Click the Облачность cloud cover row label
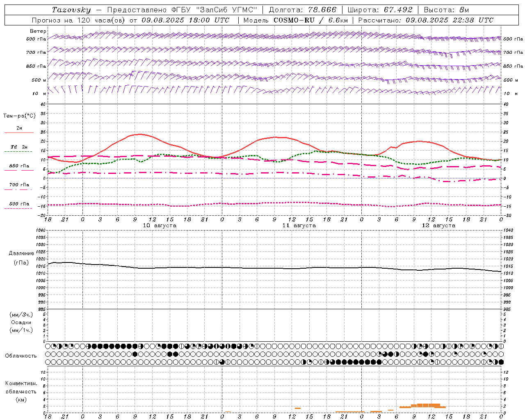The image size is (525, 420). pos(21,356)
